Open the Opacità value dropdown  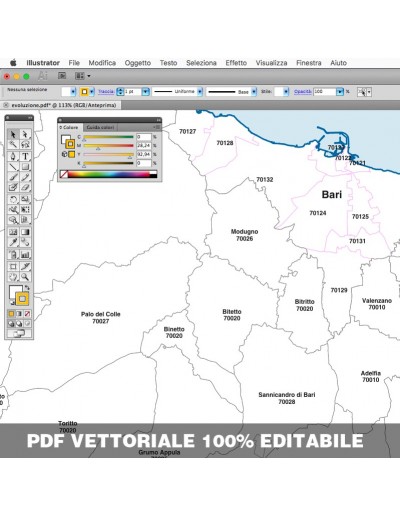340,92
